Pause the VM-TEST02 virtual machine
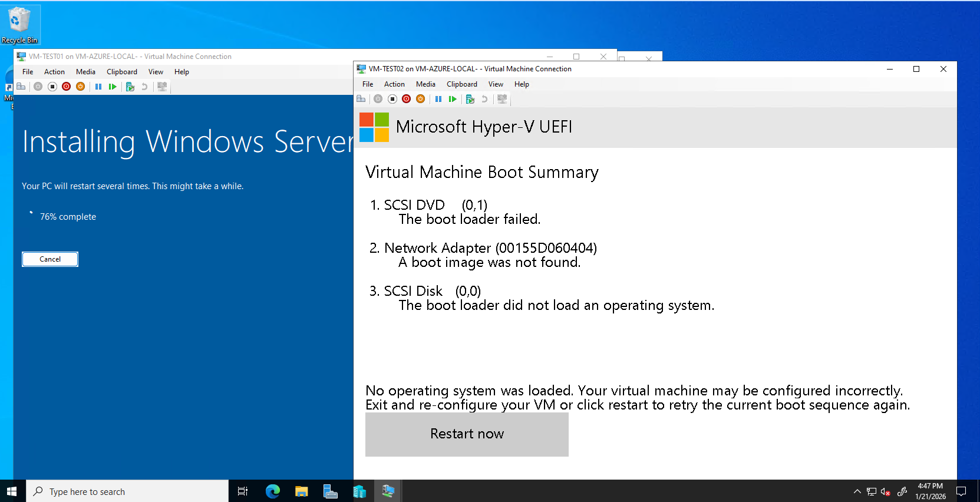980x502 pixels. (438, 99)
